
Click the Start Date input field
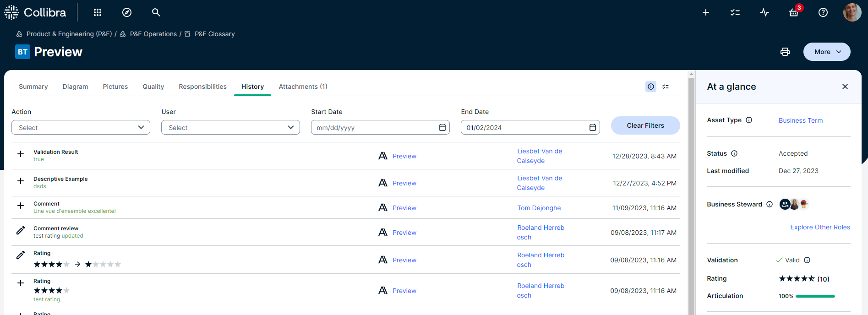tap(373, 127)
